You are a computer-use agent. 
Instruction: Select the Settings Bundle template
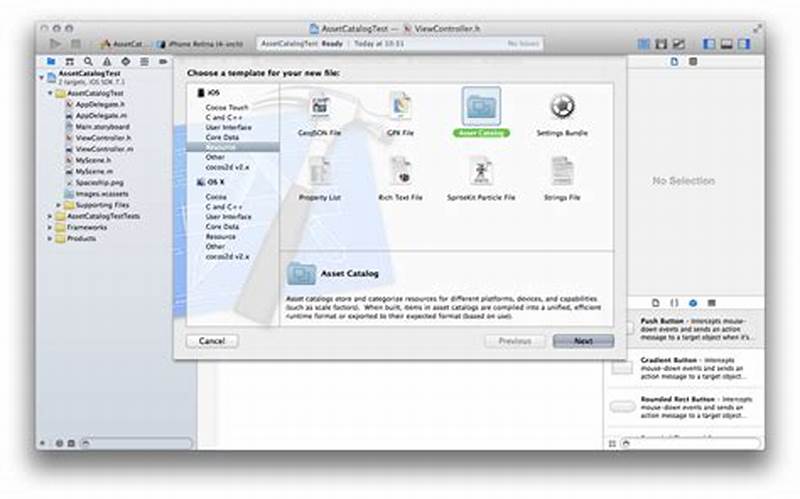tap(562, 115)
